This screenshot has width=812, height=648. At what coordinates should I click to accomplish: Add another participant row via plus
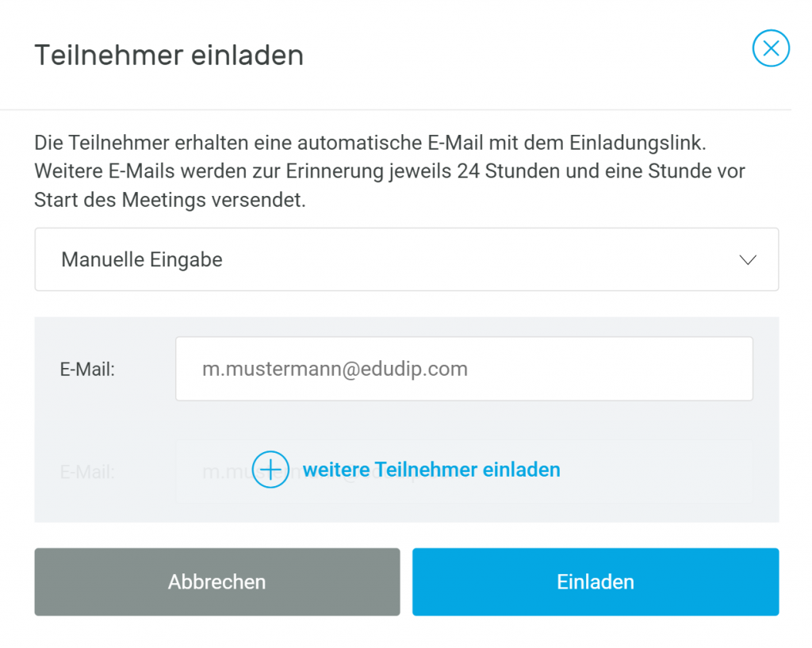tap(270, 470)
